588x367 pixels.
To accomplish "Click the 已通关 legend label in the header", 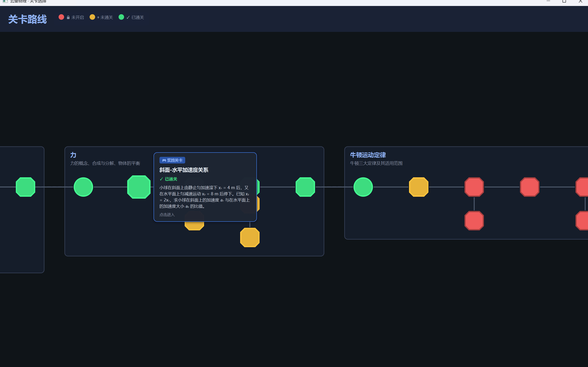I will pos(138,17).
